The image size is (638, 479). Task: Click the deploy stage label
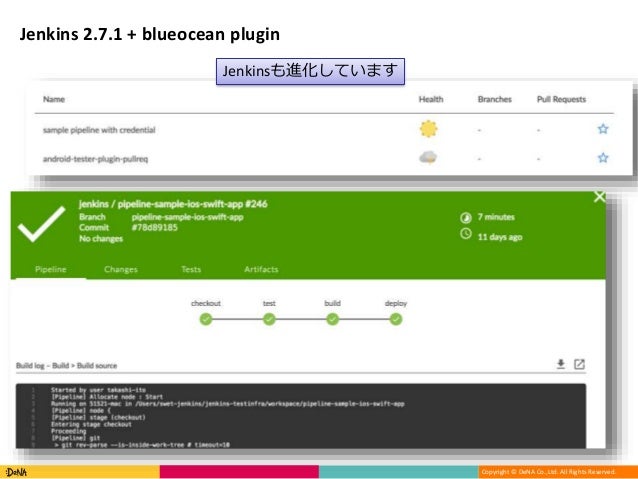coord(396,303)
